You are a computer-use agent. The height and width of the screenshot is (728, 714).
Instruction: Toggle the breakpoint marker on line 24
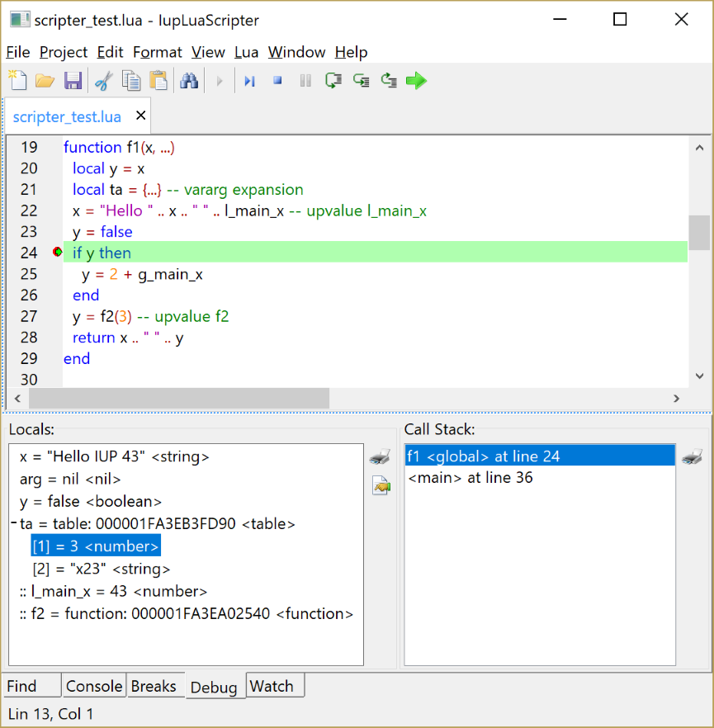coord(57,253)
